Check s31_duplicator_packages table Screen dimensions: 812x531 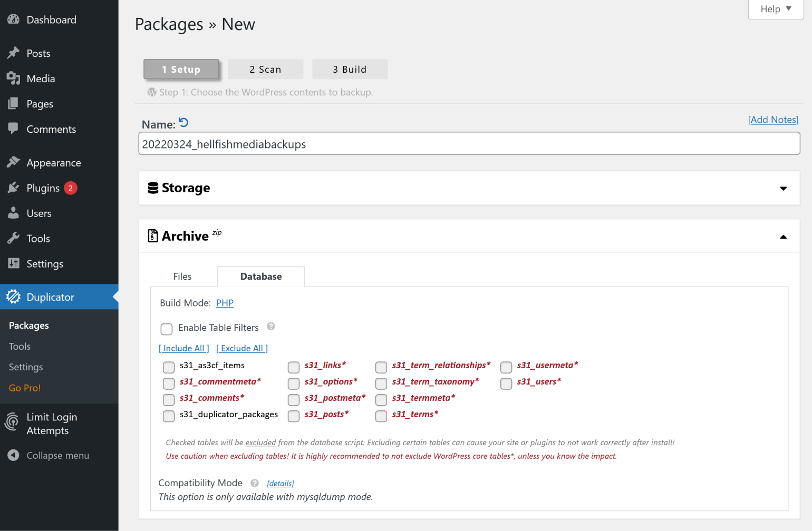169,416
